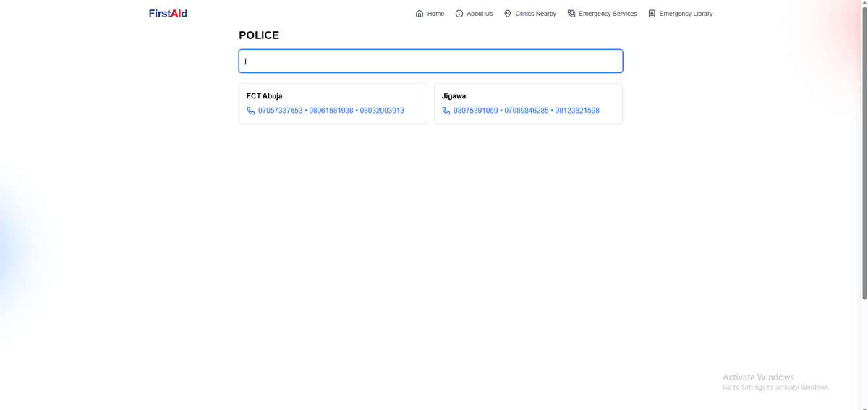The image size is (868, 410).
Task: Call Jigawa number 08075391069
Action: pyautogui.click(x=476, y=111)
